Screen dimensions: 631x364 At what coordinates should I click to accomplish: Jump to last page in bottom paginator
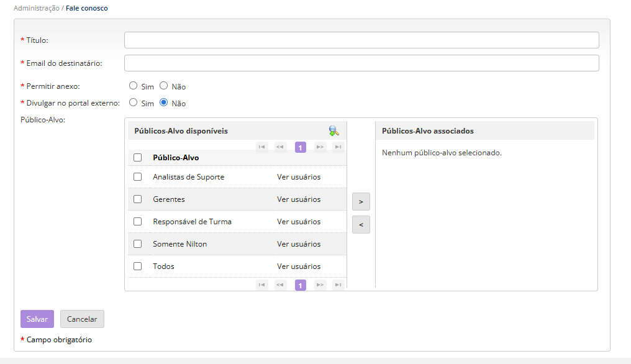338,285
